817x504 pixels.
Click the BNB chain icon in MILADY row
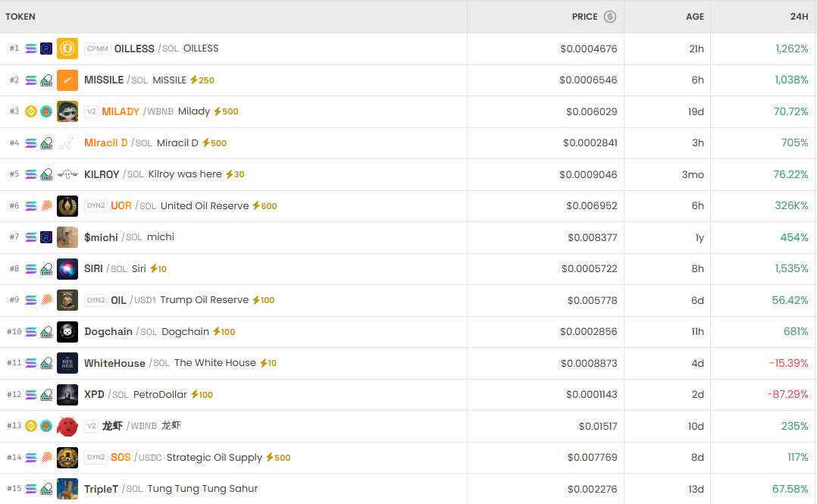point(31,111)
